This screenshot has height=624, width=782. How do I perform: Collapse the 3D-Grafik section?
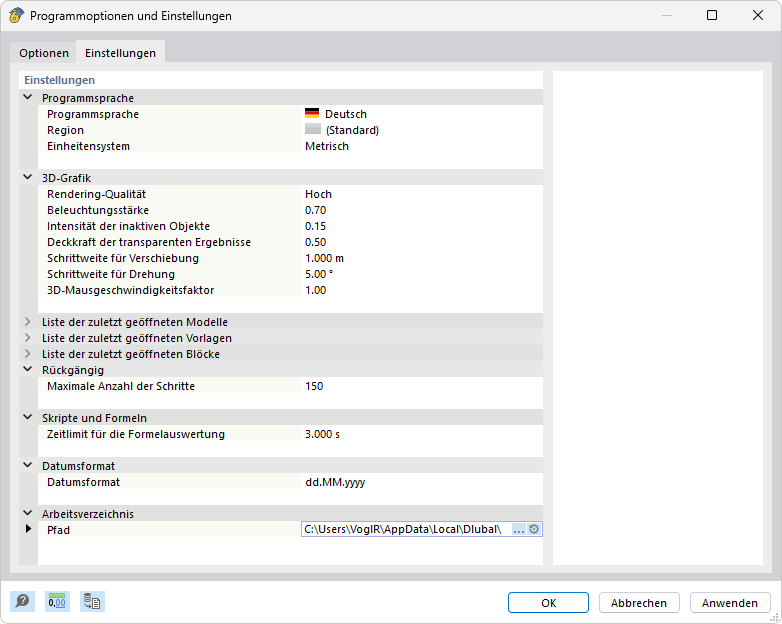click(28, 178)
